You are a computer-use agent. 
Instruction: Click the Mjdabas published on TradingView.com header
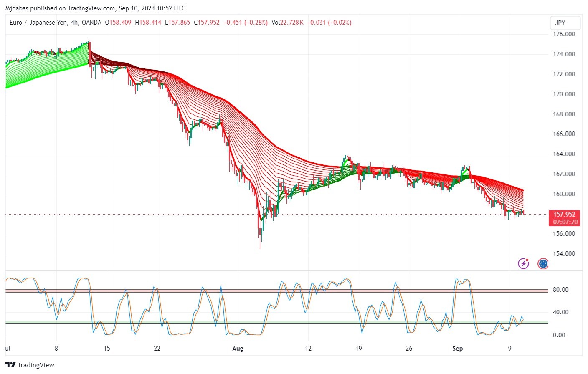[x=95, y=8]
